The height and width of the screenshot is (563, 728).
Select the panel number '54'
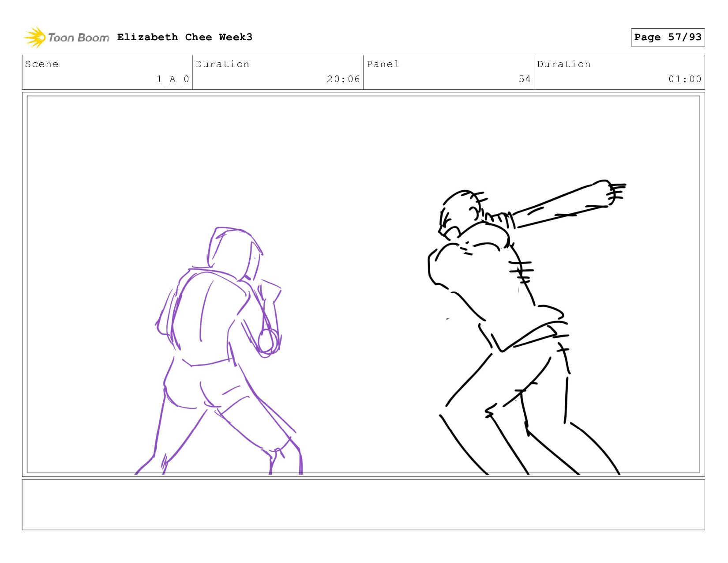coord(525,79)
